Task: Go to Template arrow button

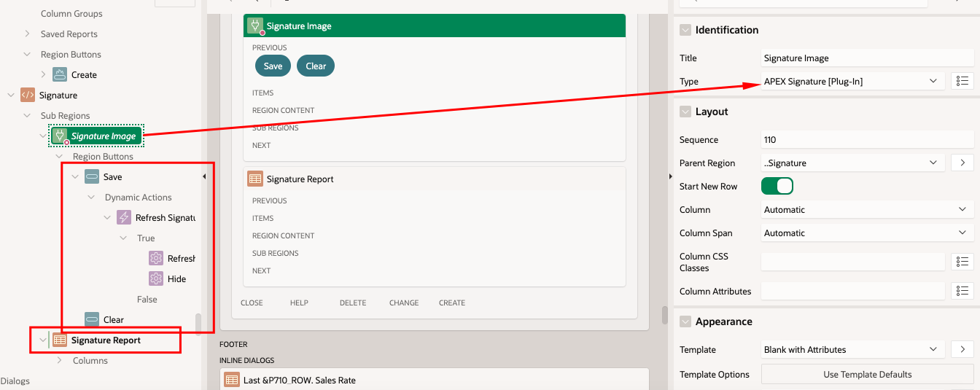Action: 962,349
